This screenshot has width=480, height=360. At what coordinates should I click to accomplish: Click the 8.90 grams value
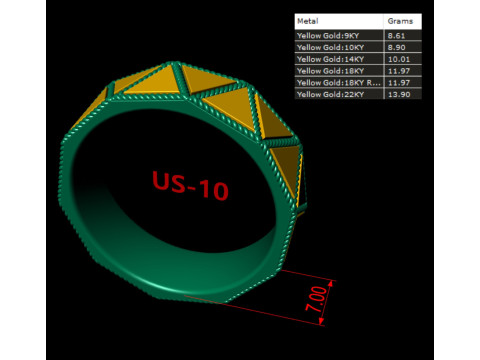point(396,47)
